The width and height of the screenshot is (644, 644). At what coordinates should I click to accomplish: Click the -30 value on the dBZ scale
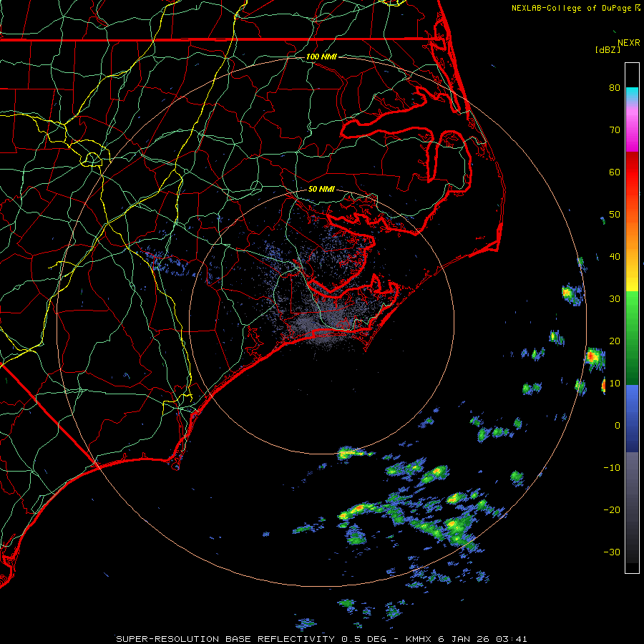[x=612, y=552]
